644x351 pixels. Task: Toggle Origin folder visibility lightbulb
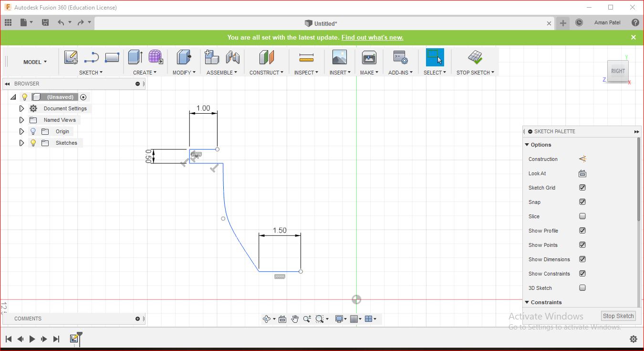click(33, 131)
